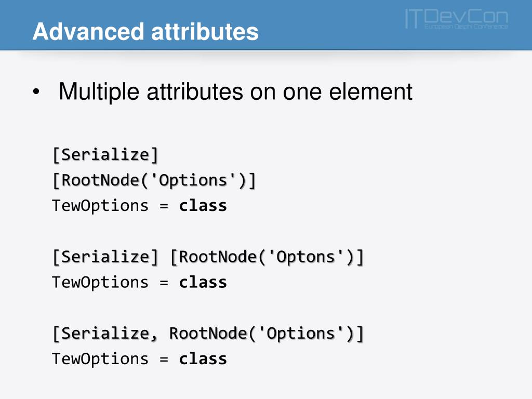The width and height of the screenshot is (532, 399).
Task: Click the bullet point marker
Action: [36, 91]
